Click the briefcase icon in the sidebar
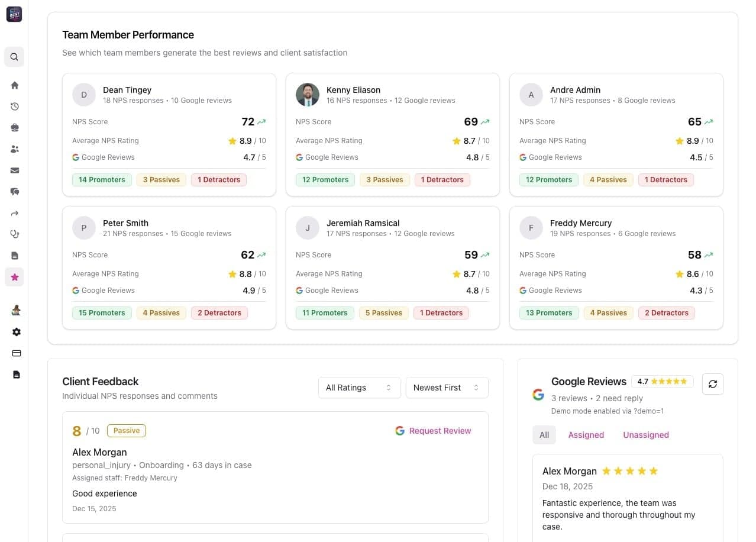756x542 pixels. (x=14, y=127)
